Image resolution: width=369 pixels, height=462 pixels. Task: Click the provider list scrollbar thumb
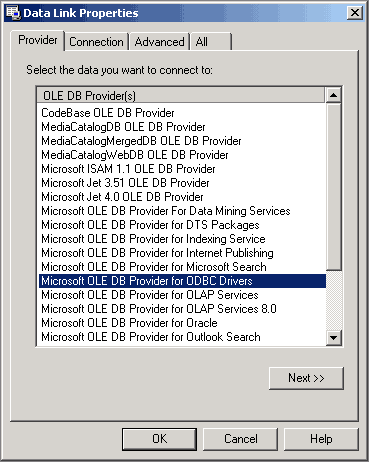tap(333, 187)
